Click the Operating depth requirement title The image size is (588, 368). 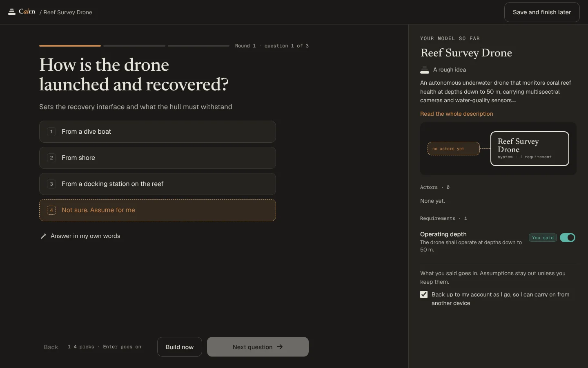(x=443, y=234)
